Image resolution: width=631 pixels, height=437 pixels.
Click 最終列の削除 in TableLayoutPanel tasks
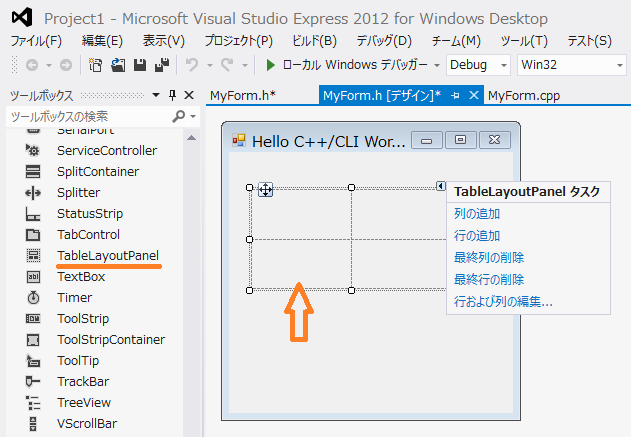pyautogui.click(x=489, y=258)
